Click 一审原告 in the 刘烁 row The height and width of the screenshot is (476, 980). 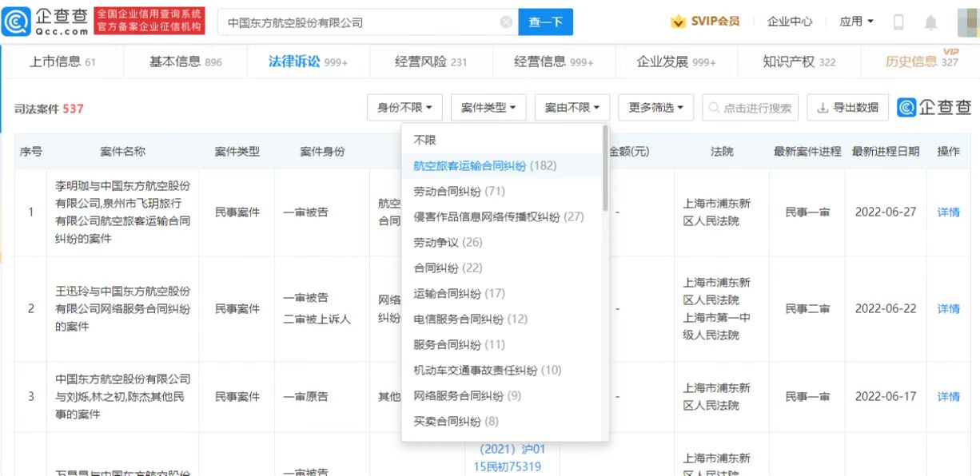pyautogui.click(x=305, y=397)
